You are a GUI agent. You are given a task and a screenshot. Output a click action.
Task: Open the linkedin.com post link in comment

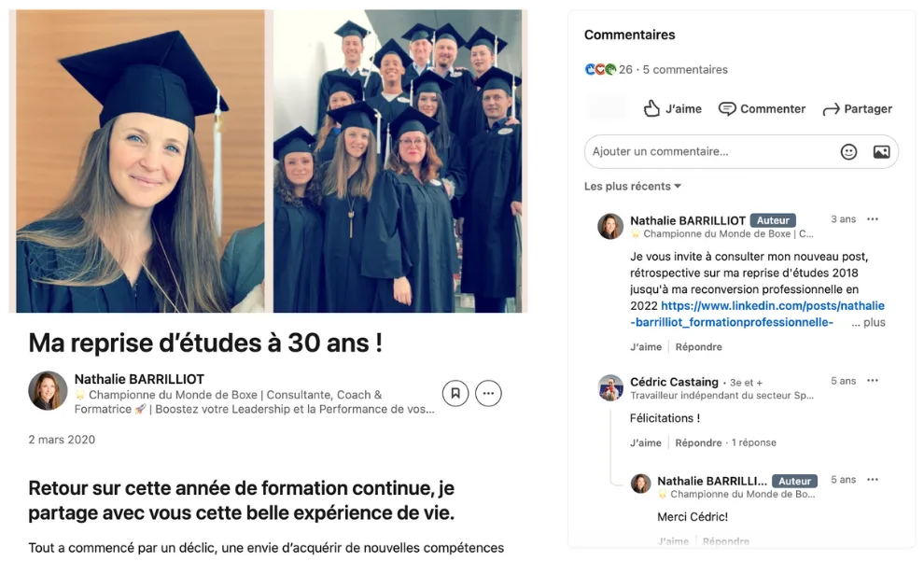coord(757,314)
